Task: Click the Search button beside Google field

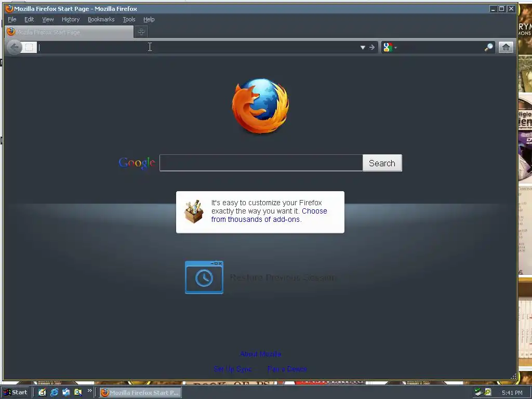Action: [x=382, y=163]
